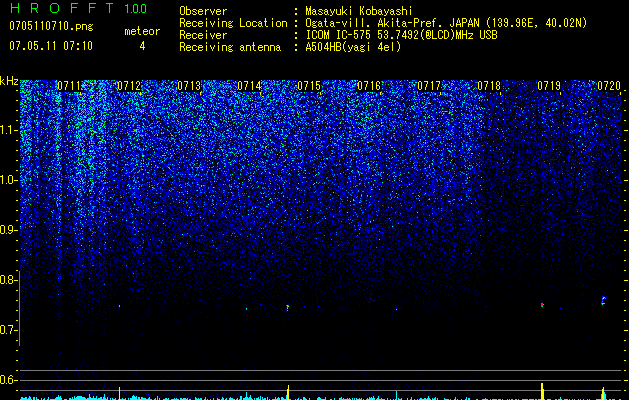
Task: Click the yellow level spike below 0720
Action: pos(603,394)
